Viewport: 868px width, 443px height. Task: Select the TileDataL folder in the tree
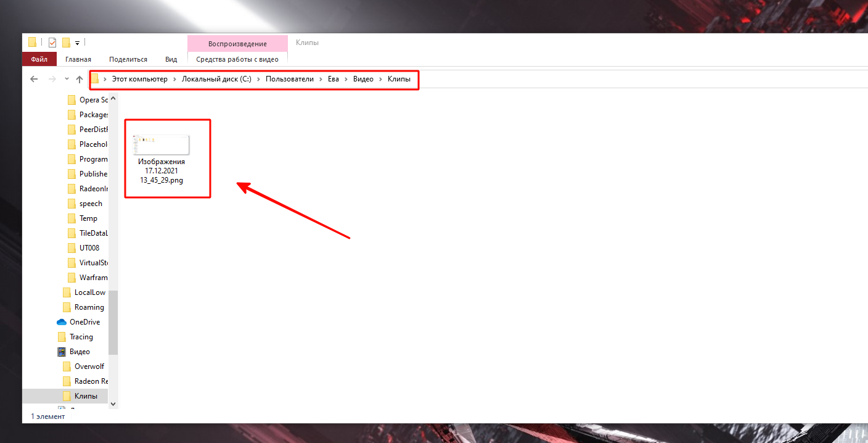point(88,233)
